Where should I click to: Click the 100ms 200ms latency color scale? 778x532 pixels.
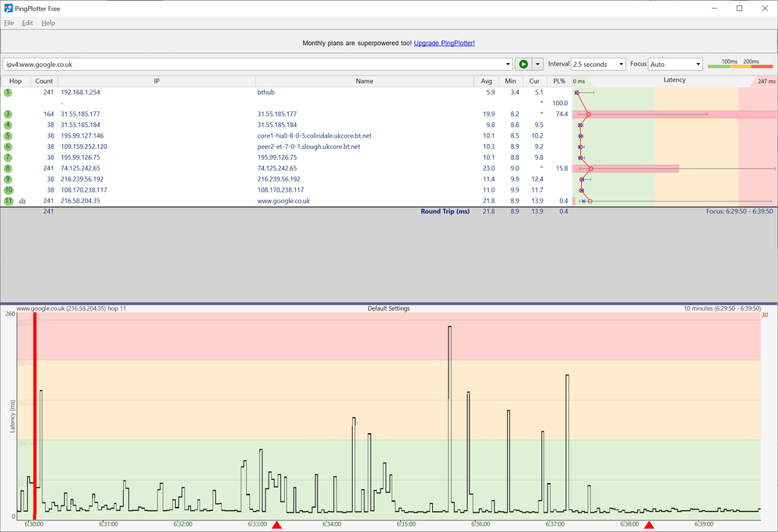[740, 65]
